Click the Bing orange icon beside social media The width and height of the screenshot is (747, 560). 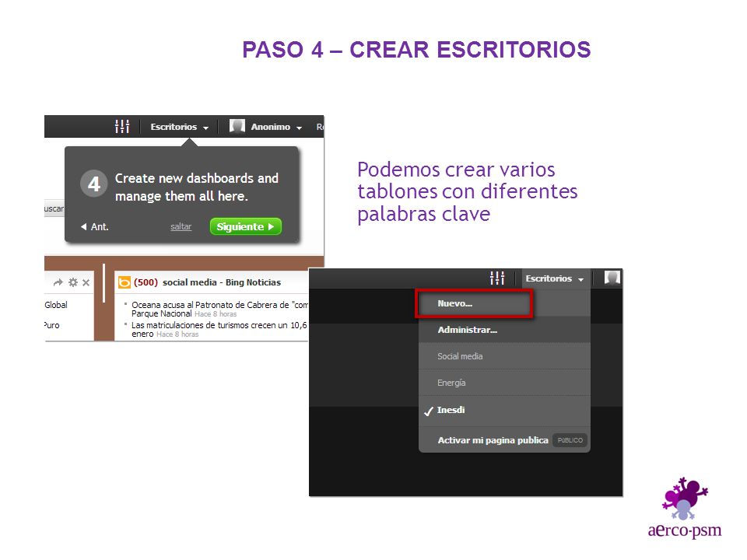[124, 282]
